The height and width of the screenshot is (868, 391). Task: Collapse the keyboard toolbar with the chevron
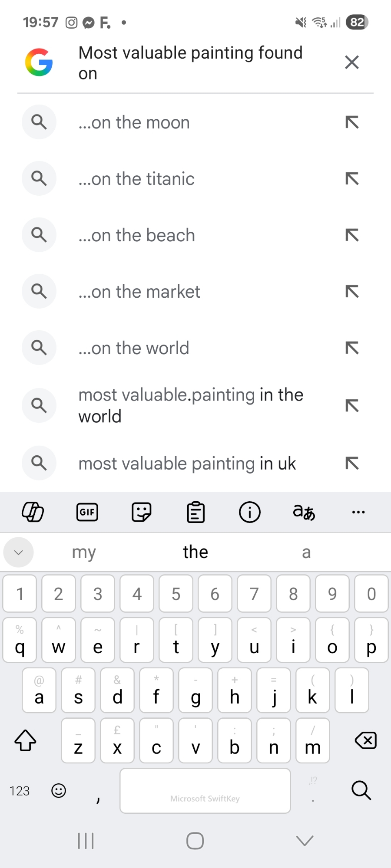[x=18, y=552]
